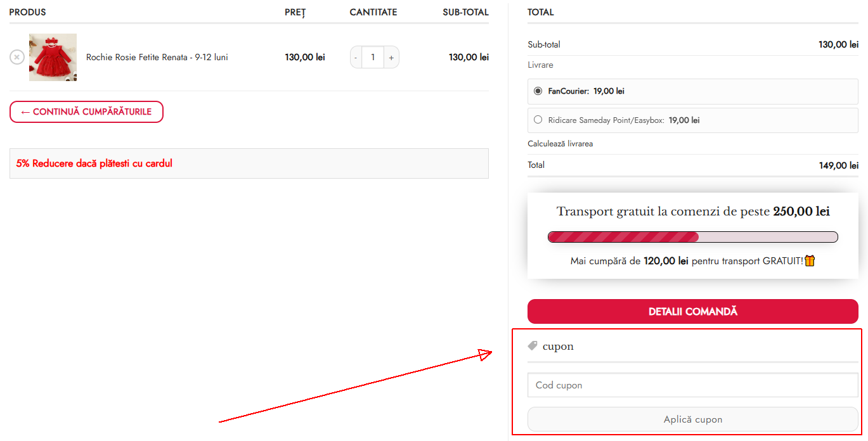This screenshot has height=441, width=868.
Task: Increase quantity with the plus button
Action: coord(391,57)
